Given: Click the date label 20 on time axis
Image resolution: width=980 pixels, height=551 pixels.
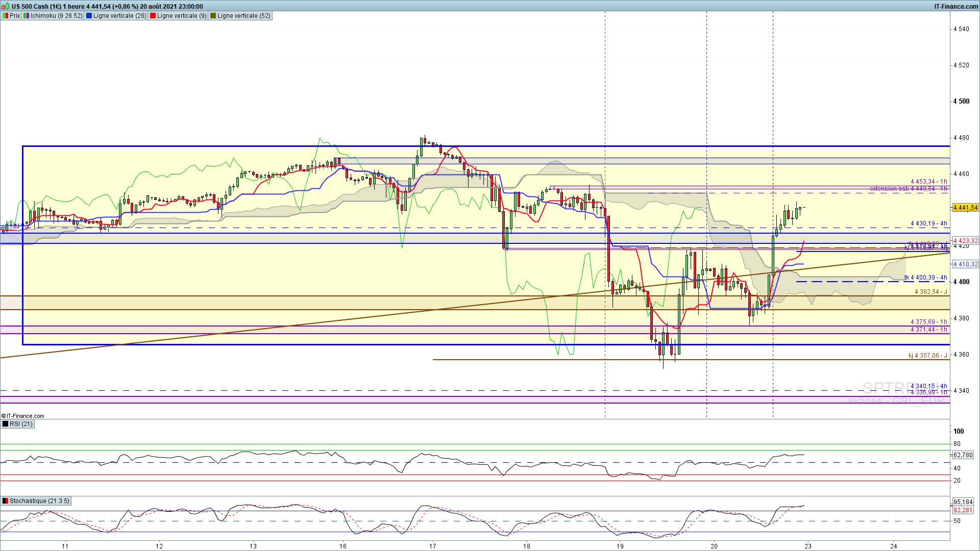Looking at the screenshot, I should 714,546.
